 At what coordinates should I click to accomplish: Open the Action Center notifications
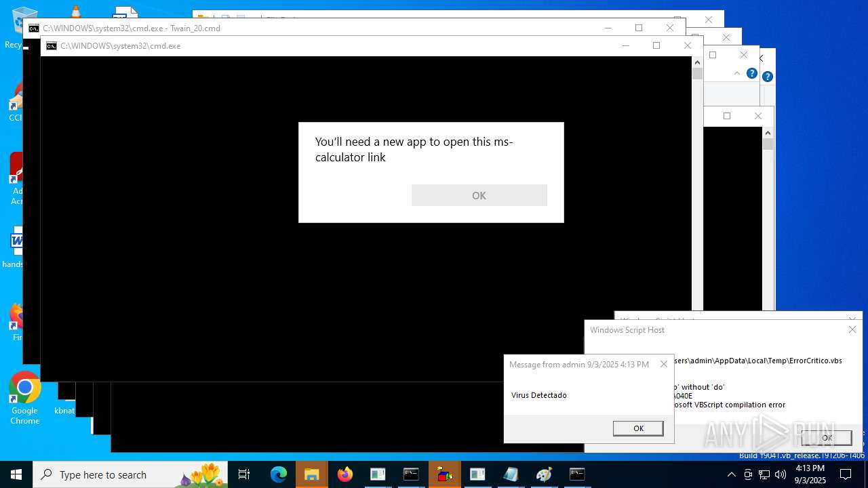click(846, 474)
